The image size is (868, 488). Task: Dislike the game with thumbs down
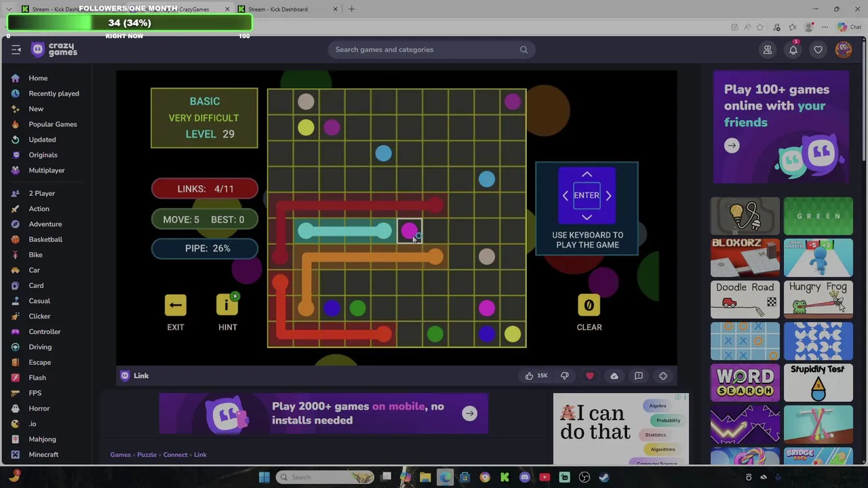[565, 375]
